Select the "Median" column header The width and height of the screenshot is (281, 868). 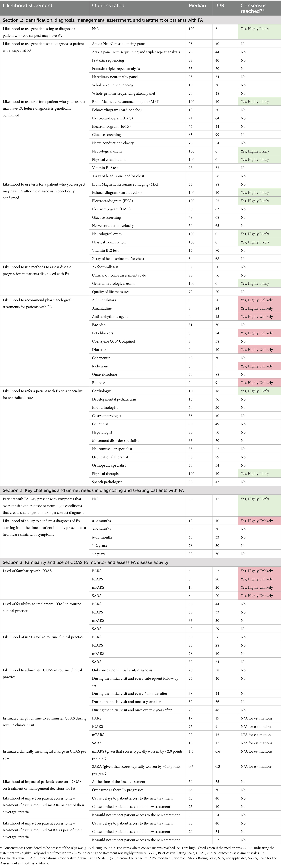197,6
